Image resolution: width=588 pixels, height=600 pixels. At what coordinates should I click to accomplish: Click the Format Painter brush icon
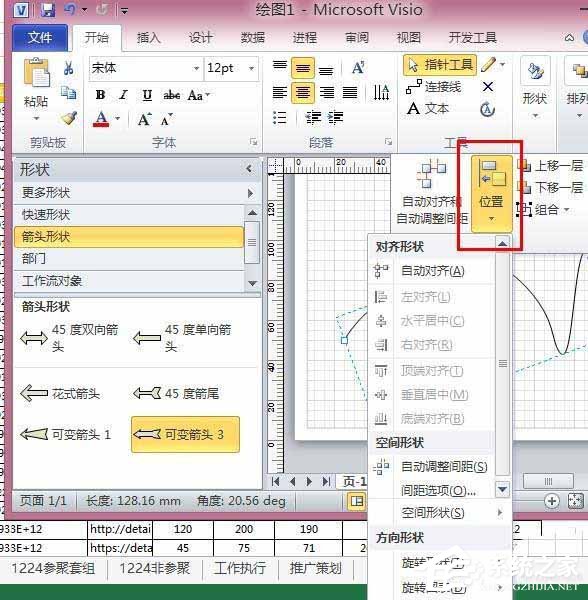pyautogui.click(x=69, y=118)
